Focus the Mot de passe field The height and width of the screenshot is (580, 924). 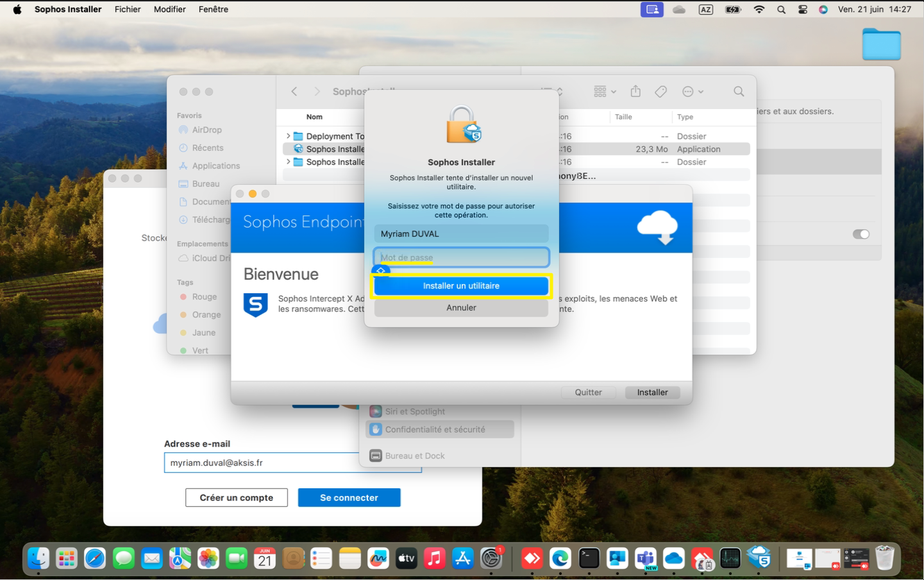click(461, 257)
